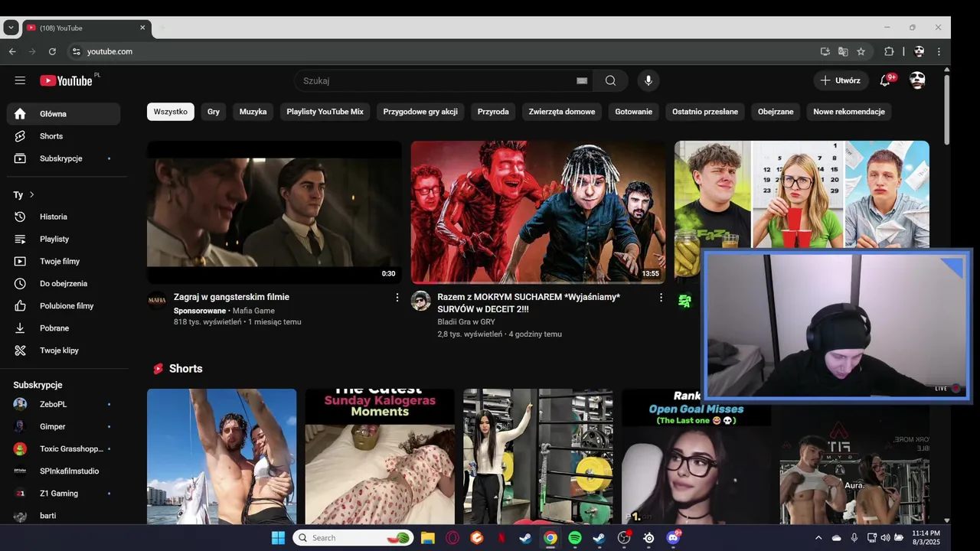
Task: Reload the page
Action: click(x=52, y=51)
